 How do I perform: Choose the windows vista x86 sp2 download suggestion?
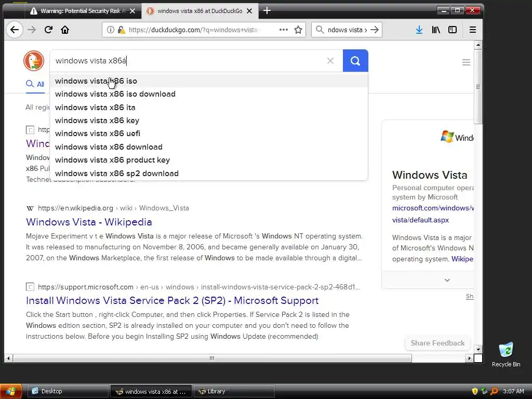click(x=209, y=174)
